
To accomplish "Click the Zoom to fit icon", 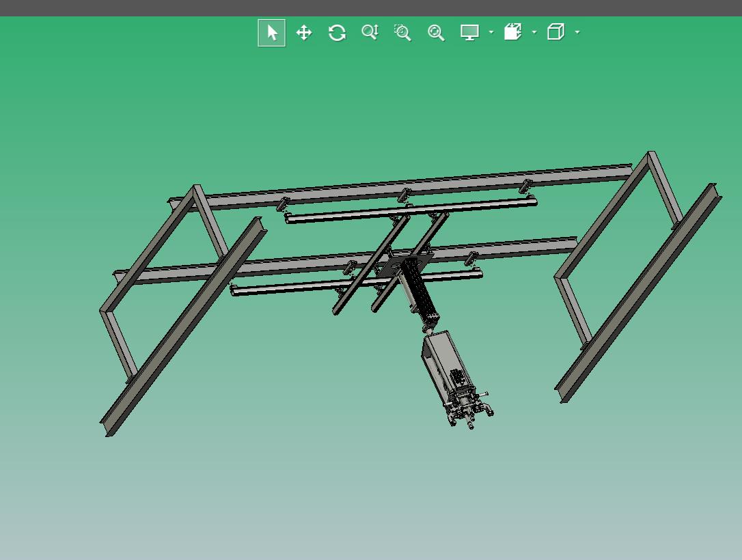I will click(436, 33).
